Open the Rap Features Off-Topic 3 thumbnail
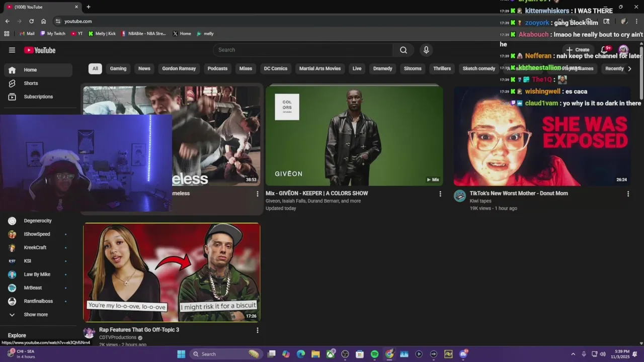644x362 pixels. tap(172, 273)
